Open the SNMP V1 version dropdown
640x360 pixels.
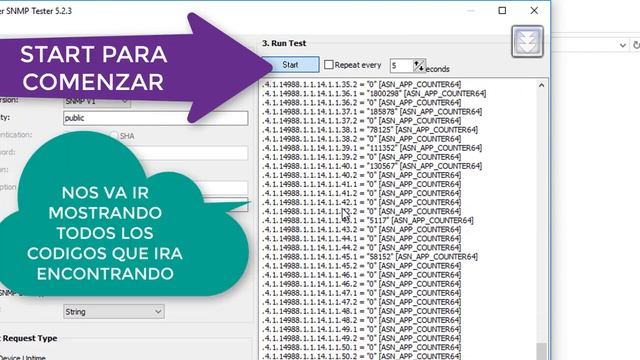pyautogui.click(x=97, y=101)
